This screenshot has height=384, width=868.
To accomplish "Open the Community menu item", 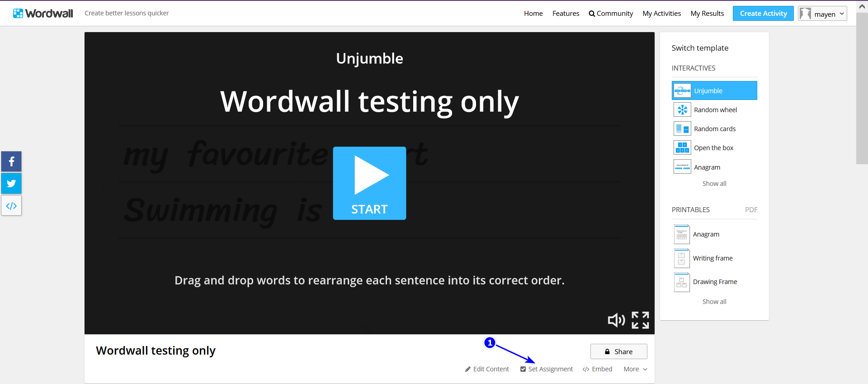I will [611, 14].
